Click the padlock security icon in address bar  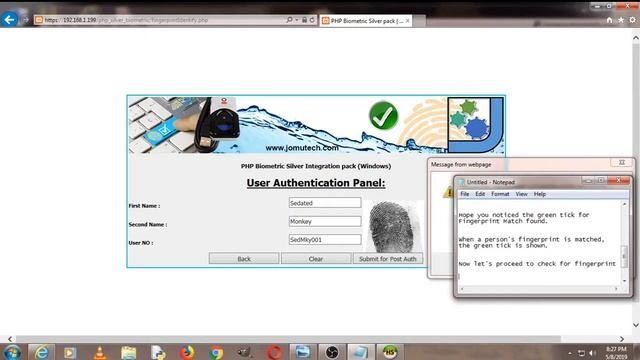(x=304, y=20)
